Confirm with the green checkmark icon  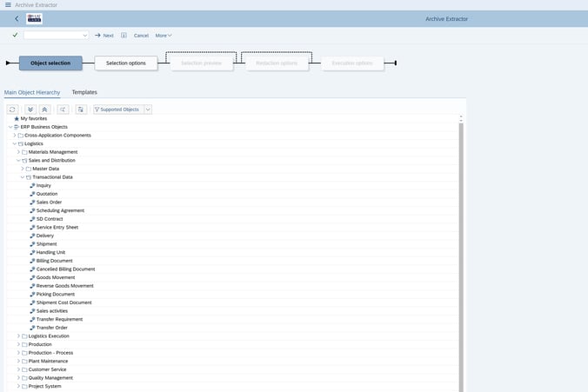click(x=15, y=35)
